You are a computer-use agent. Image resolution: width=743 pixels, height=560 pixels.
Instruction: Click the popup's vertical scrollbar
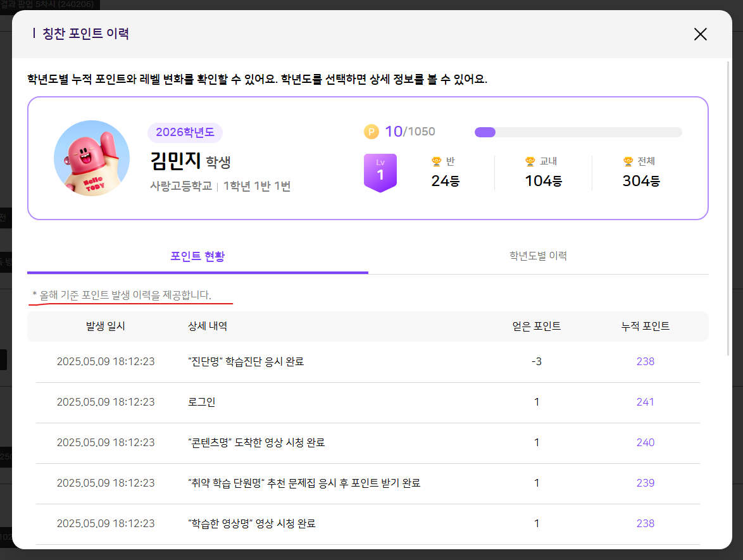point(728,209)
